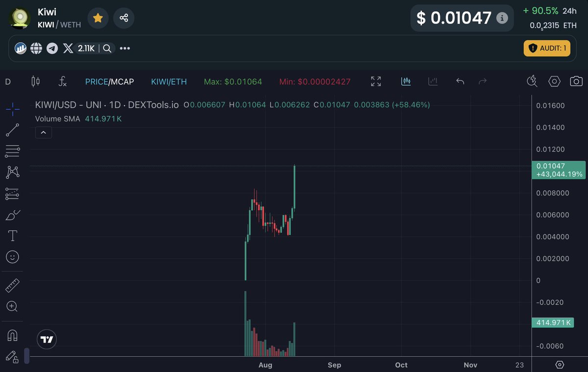
Task: Click the Volume SMA indicator label
Action: tap(58, 119)
